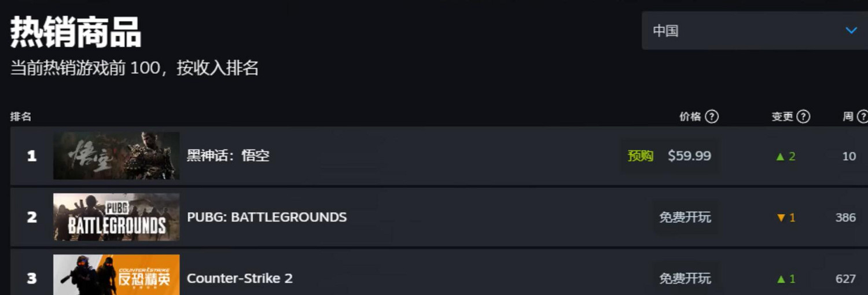
Task: Click the PUBG: BATTLEGROUNDS title link
Action: (267, 217)
